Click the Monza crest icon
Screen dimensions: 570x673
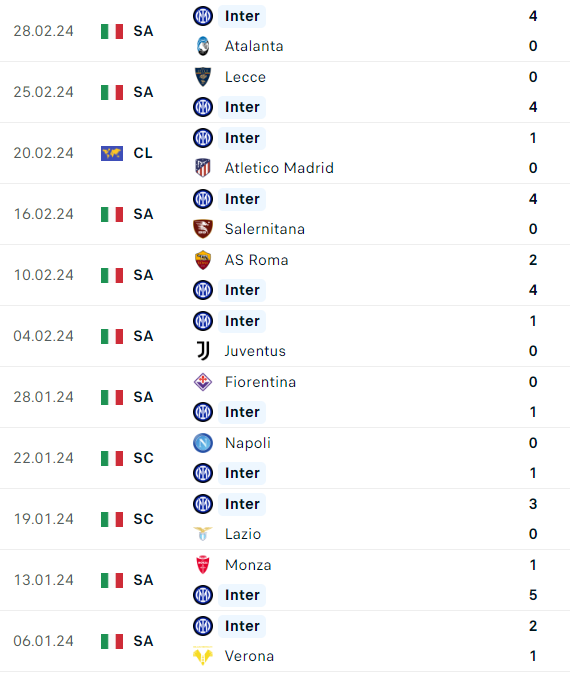[x=203, y=564]
